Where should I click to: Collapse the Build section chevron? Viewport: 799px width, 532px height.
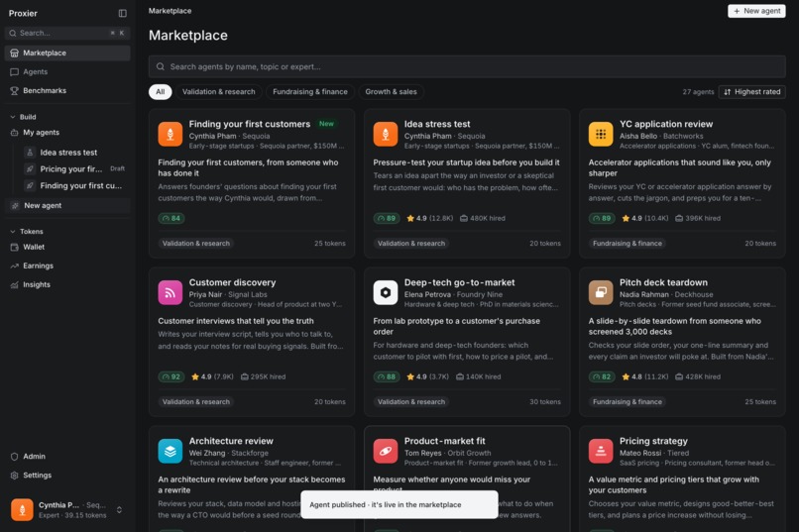click(x=13, y=117)
